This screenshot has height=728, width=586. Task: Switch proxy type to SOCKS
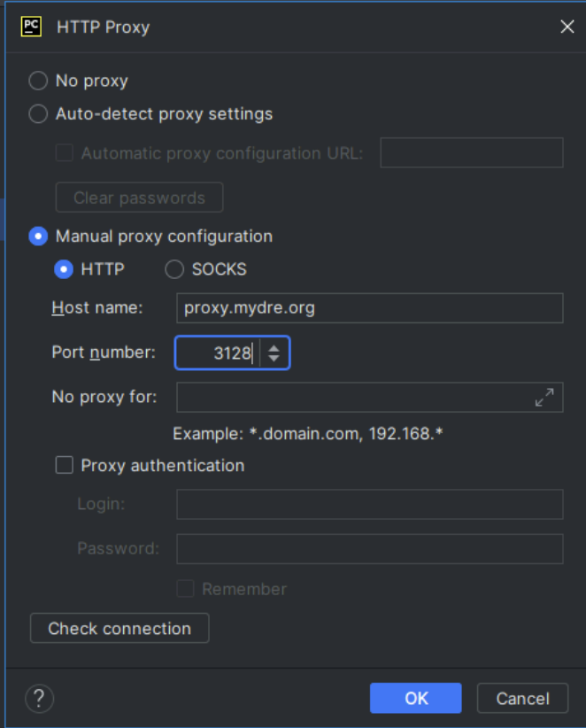point(174,269)
